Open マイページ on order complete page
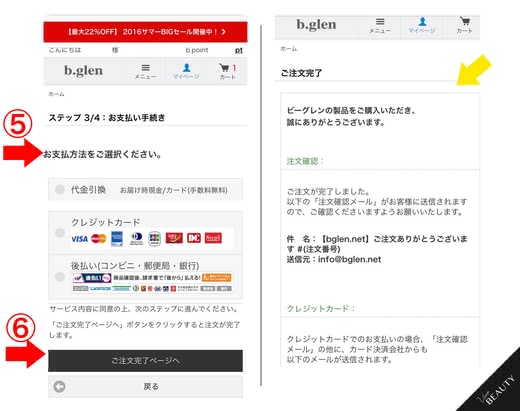This screenshot has width=520, height=411. coord(422,26)
